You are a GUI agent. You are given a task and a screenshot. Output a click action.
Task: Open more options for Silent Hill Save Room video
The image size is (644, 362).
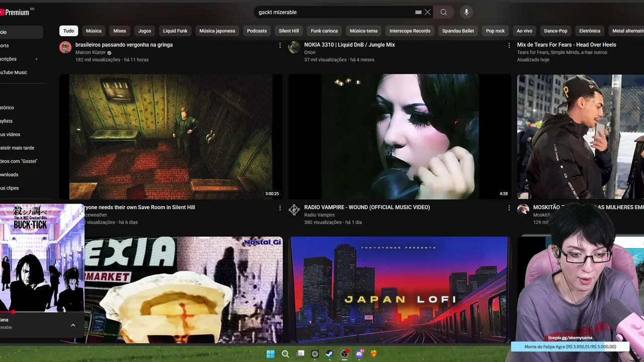coord(280,208)
